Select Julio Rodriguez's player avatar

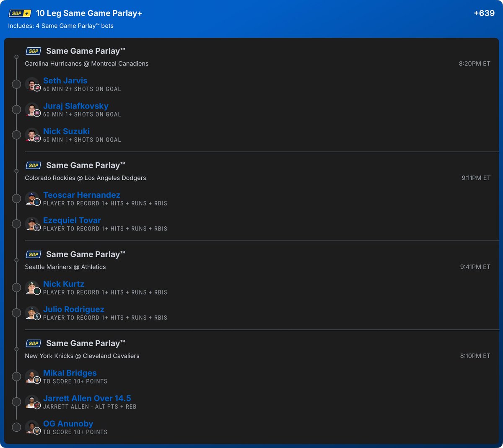(x=32, y=313)
